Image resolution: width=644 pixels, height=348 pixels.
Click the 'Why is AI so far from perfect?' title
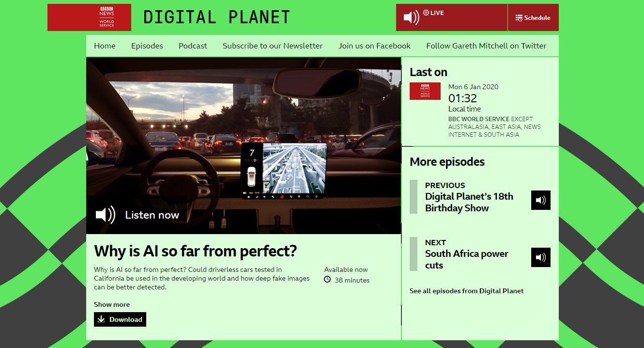(x=195, y=251)
